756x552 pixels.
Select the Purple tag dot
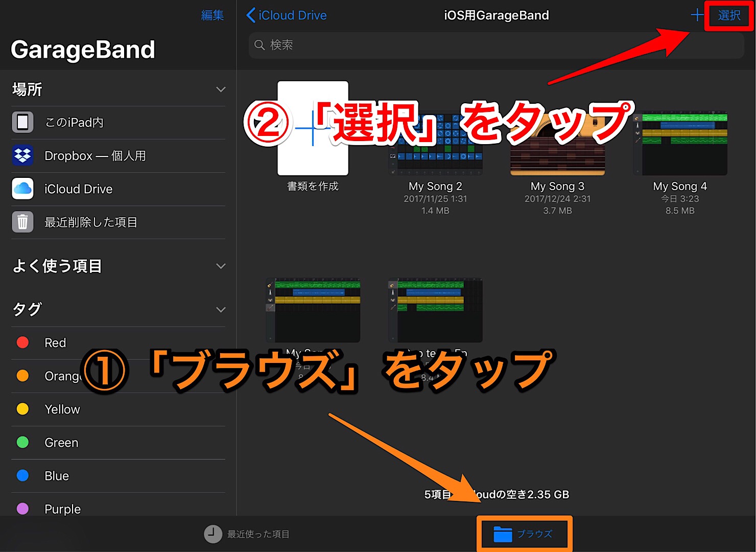click(x=22, y=509)
